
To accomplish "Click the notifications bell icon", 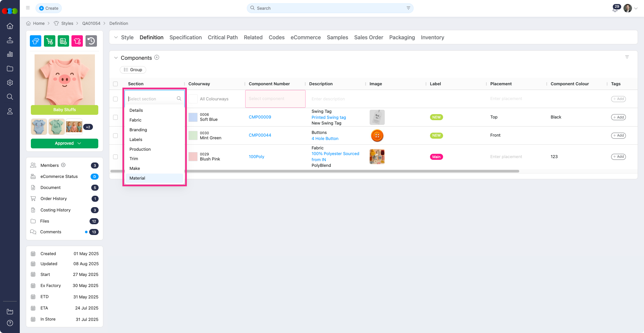I will (x=615, y=9).
